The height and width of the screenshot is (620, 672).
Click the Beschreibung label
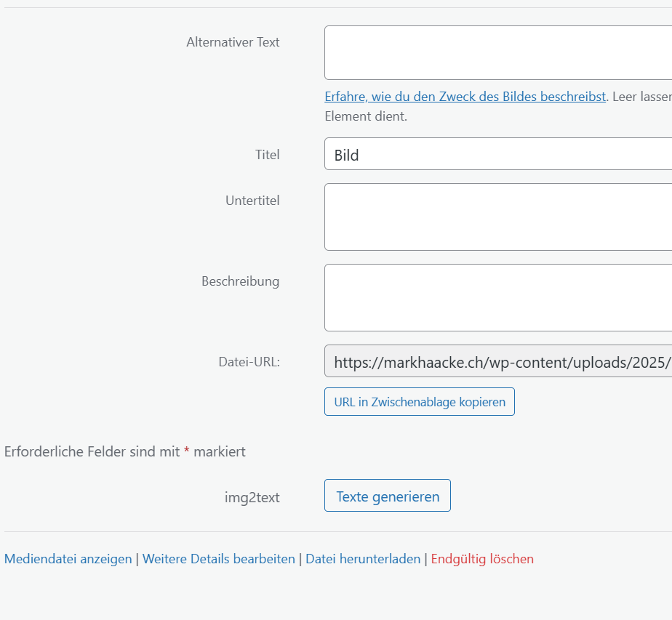pos(240,281)
